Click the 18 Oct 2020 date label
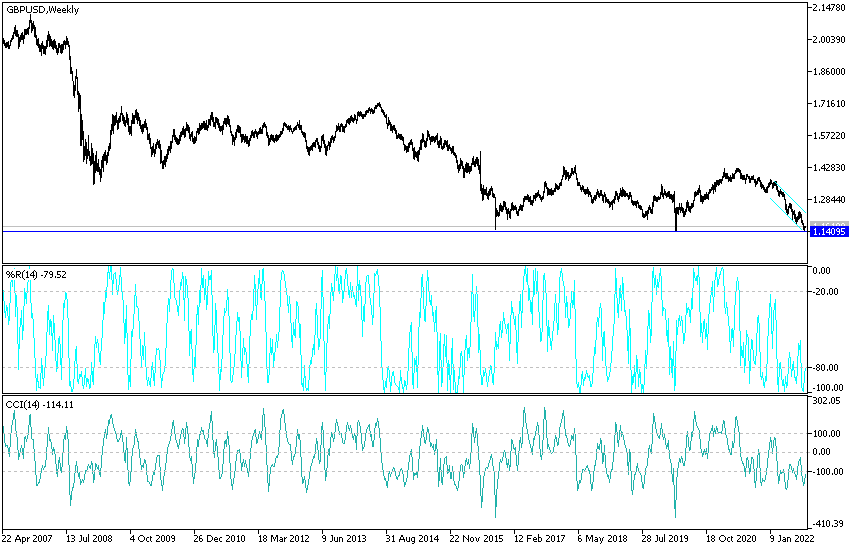Screen dimensions: 860x550 pos(732,538)
